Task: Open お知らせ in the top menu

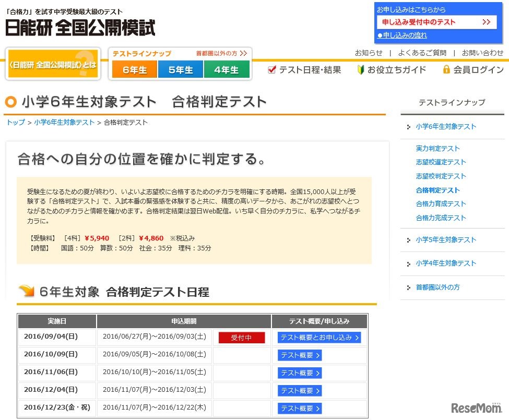Action: (369, 53)
